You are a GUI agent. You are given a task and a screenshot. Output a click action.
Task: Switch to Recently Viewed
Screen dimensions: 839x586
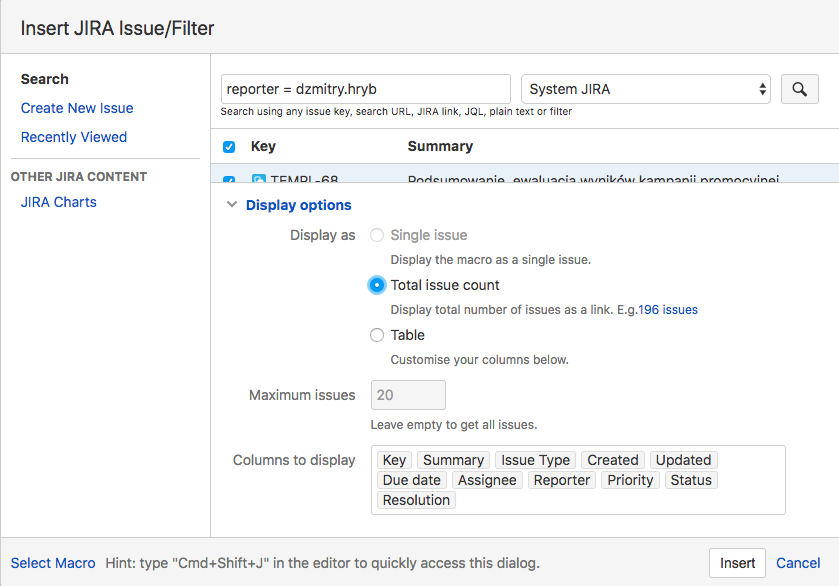click(74, 137)
